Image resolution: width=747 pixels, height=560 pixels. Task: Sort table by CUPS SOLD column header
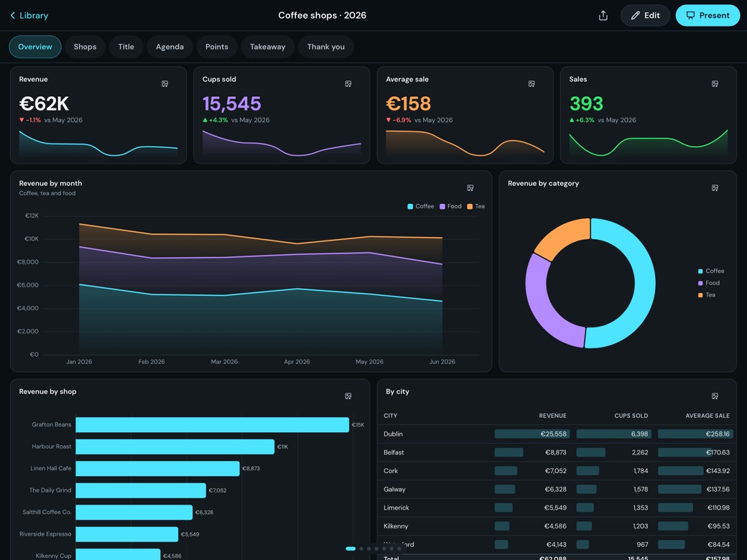click(x=631, y=416)
